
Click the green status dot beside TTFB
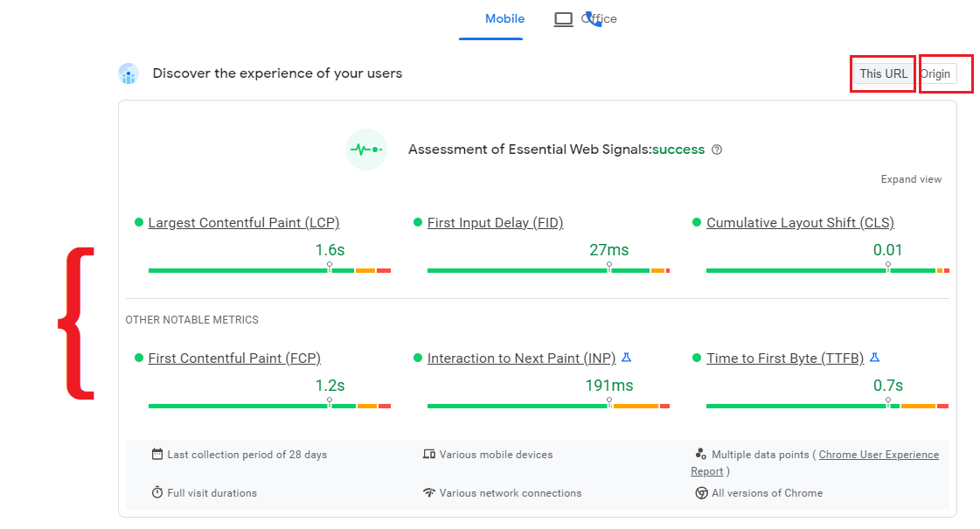tap(696, 358)
